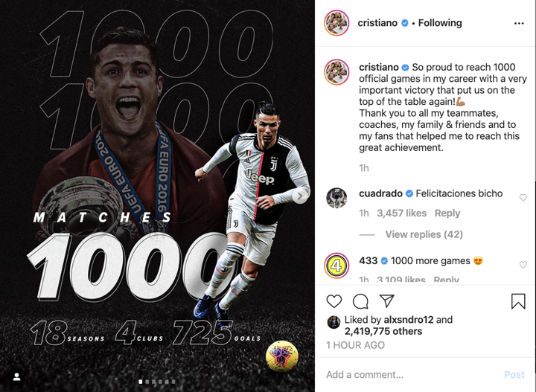View the 2,419,775 others who liked

383,331
